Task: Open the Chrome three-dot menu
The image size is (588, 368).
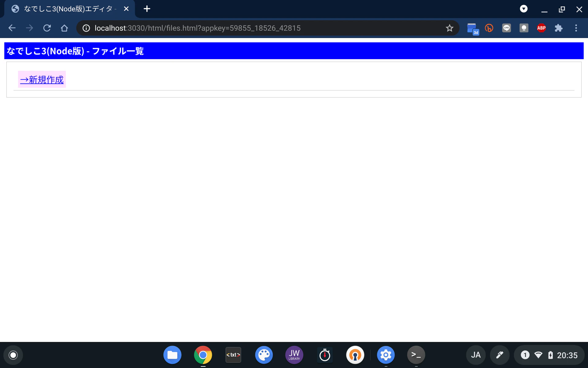Action: point(576,28)
